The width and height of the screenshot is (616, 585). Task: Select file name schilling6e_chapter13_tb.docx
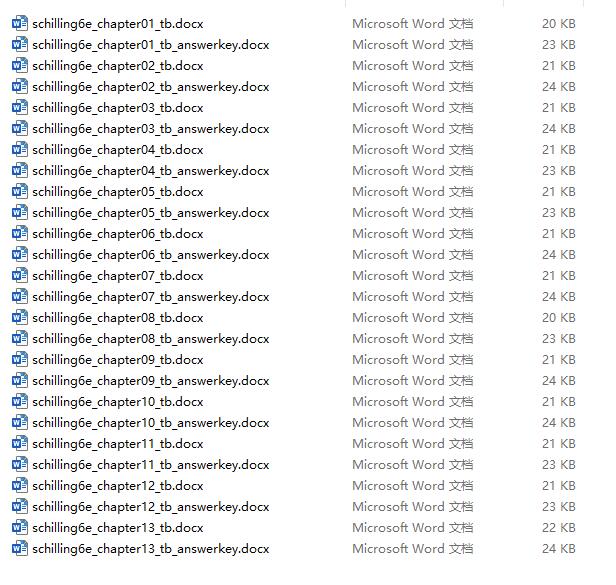(x=118, y=528)
